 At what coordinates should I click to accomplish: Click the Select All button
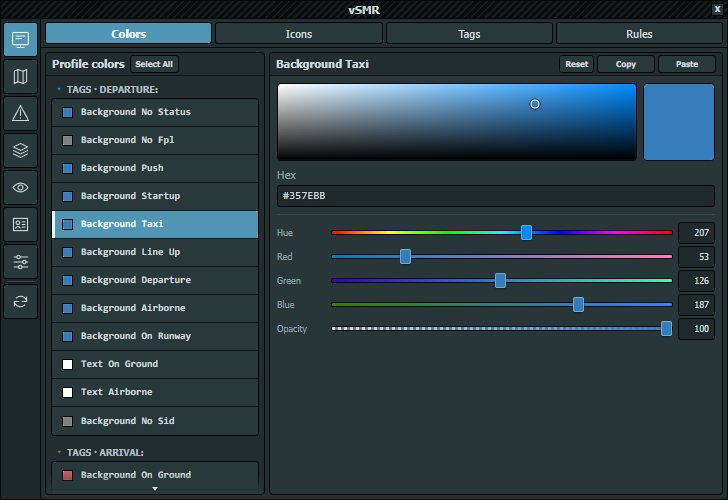coord(154,64)
